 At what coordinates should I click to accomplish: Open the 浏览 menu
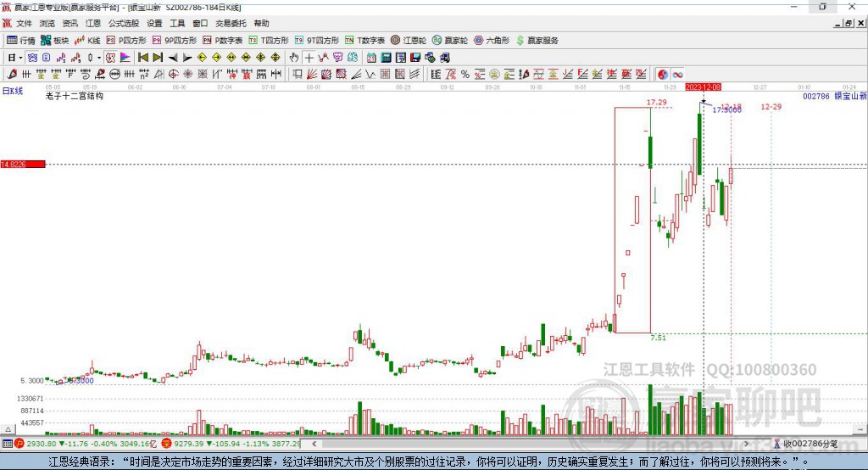[x=47, y=23]
